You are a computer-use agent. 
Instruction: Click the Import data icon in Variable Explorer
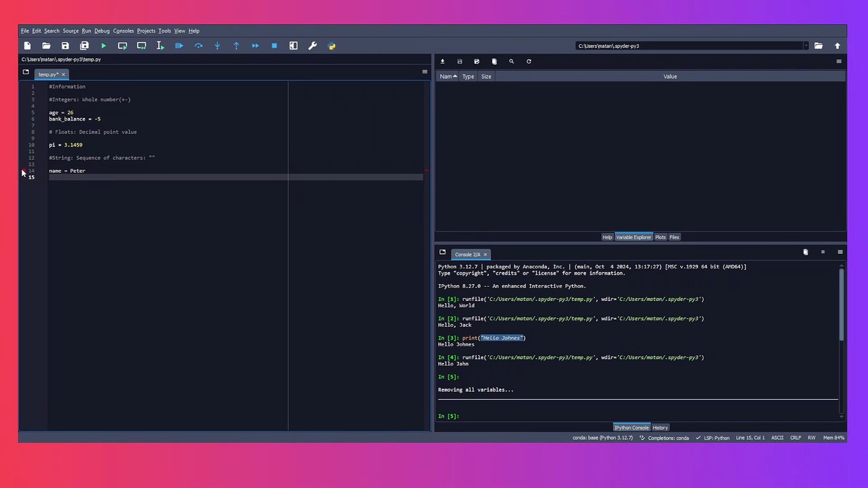(x=442, y=62)
